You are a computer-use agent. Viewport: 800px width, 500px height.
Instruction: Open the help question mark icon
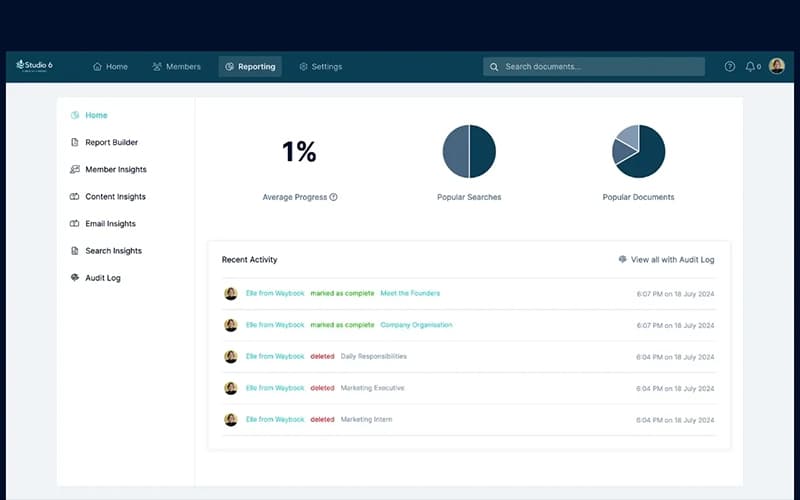tap(730, 67)
